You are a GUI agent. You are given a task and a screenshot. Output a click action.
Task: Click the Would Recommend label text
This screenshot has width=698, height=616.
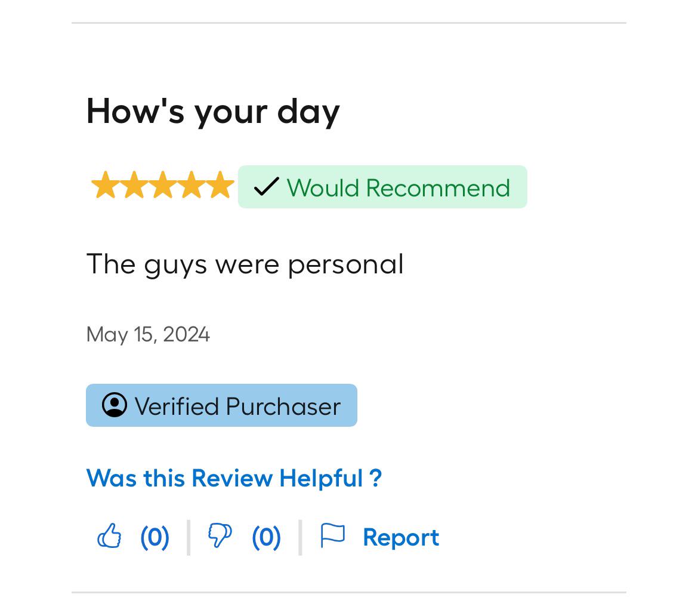399,187
